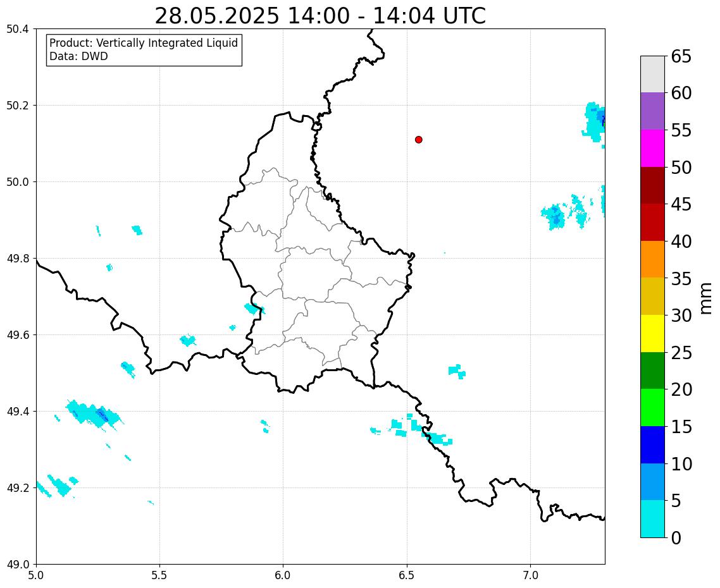Click the colorbar tick label 30

(x=681, y=315)
